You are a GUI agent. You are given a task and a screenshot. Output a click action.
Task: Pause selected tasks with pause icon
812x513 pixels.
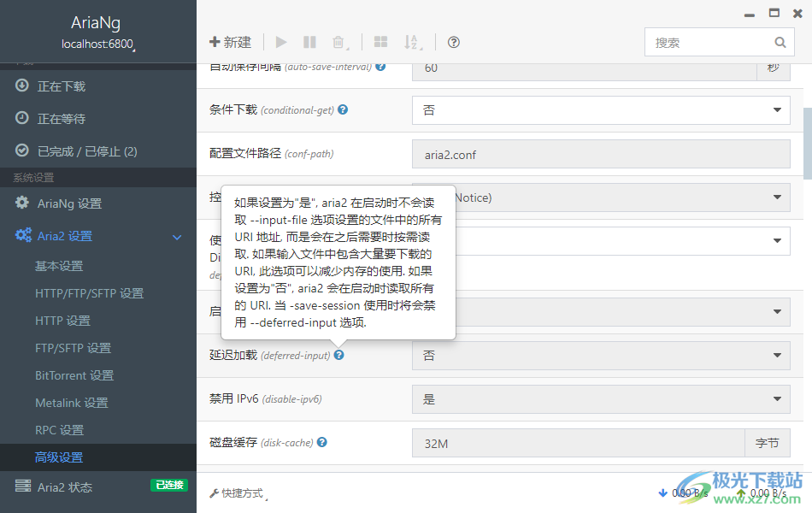tap(309, 42)
